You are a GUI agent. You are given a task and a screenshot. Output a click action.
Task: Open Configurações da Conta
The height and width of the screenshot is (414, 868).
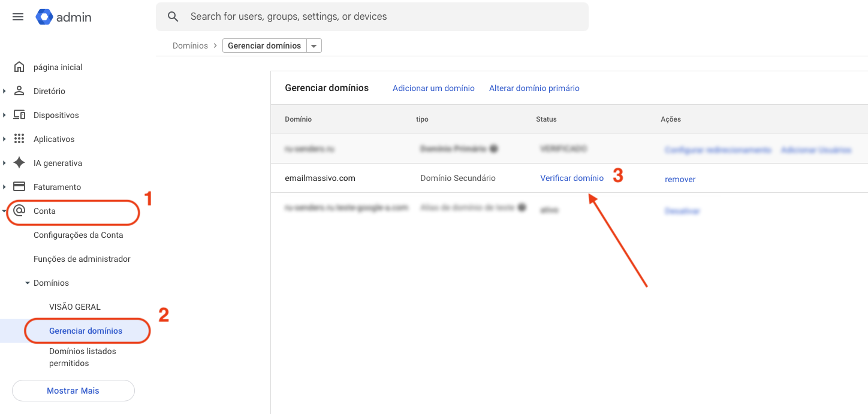pos(78,235)
